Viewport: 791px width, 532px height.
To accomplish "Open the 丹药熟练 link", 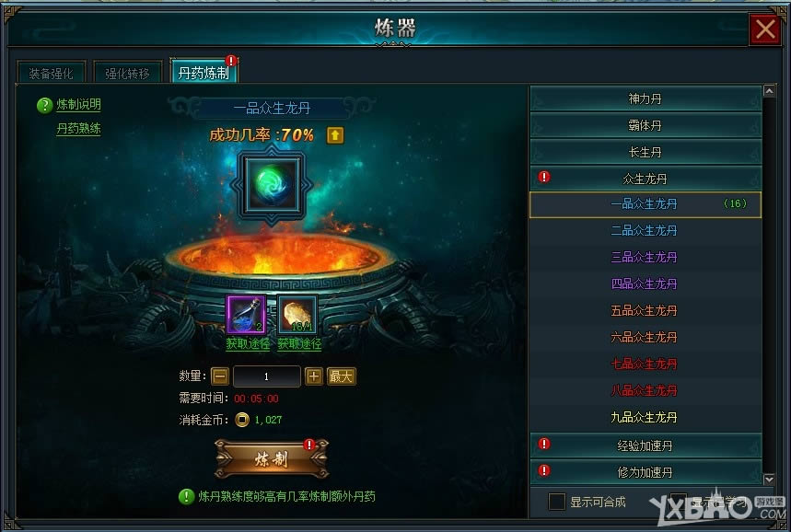I will (78, 129).
